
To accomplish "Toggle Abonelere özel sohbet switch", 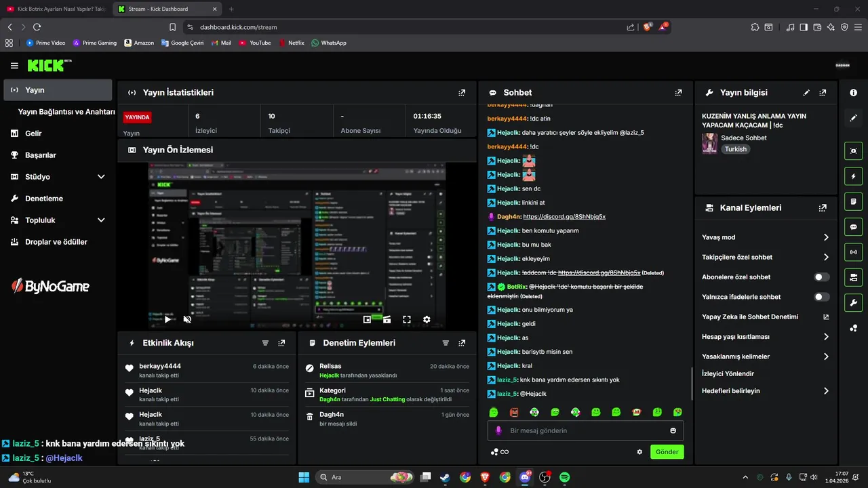I will point(821,277).
